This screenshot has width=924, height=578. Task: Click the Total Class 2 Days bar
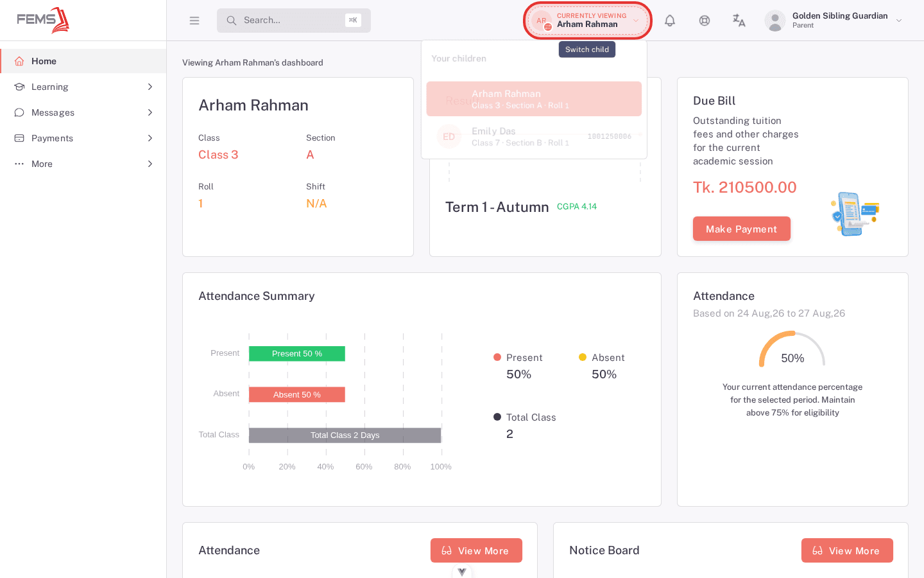(x=345, y=435)
